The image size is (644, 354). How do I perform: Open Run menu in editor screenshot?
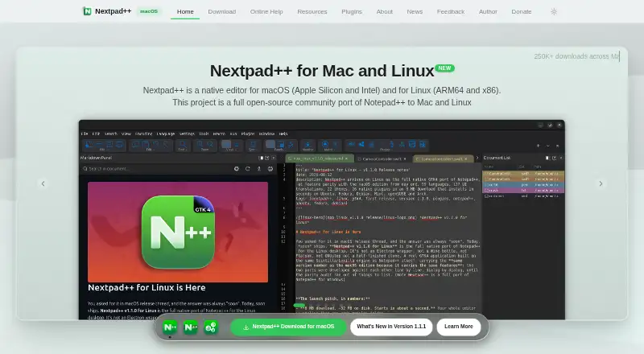tap(233, 134)
